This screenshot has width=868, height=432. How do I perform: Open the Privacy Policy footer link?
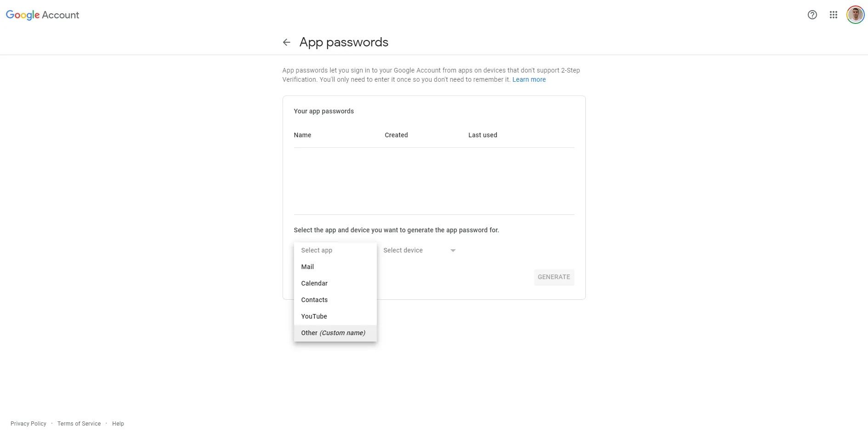click(28, 423)
